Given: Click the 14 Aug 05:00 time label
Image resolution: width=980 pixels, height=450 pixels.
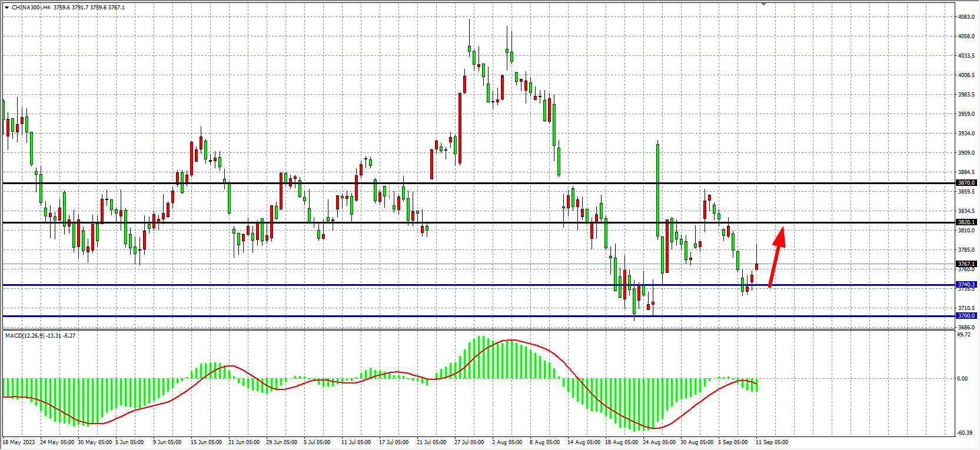Looking at the screenshot, I should [x=584, y=442].
